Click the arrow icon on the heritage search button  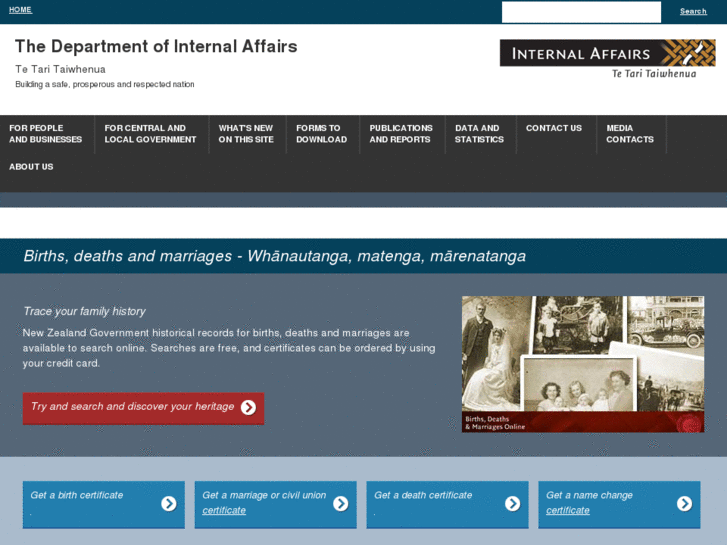(x=248, y=407)
